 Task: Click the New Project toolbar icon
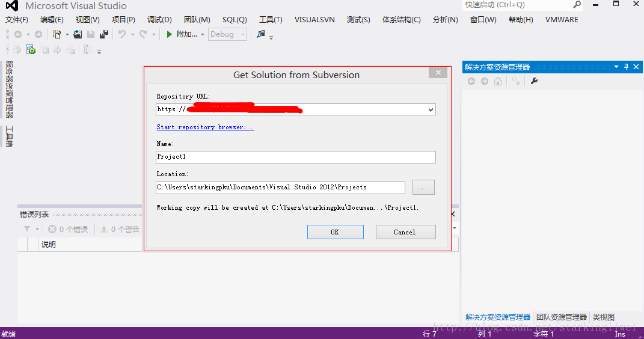57,34
